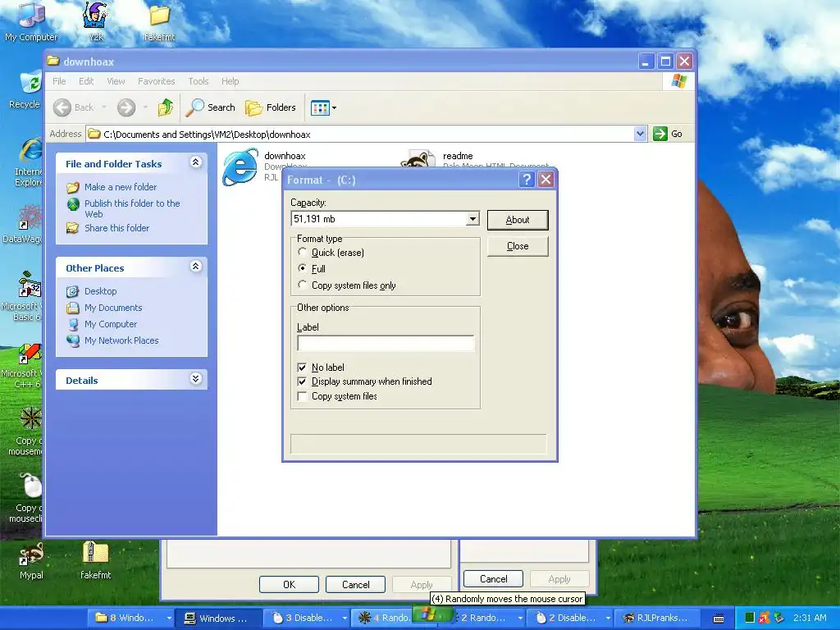Open the Copy of mousemove desktop icon

click(27, 431)
